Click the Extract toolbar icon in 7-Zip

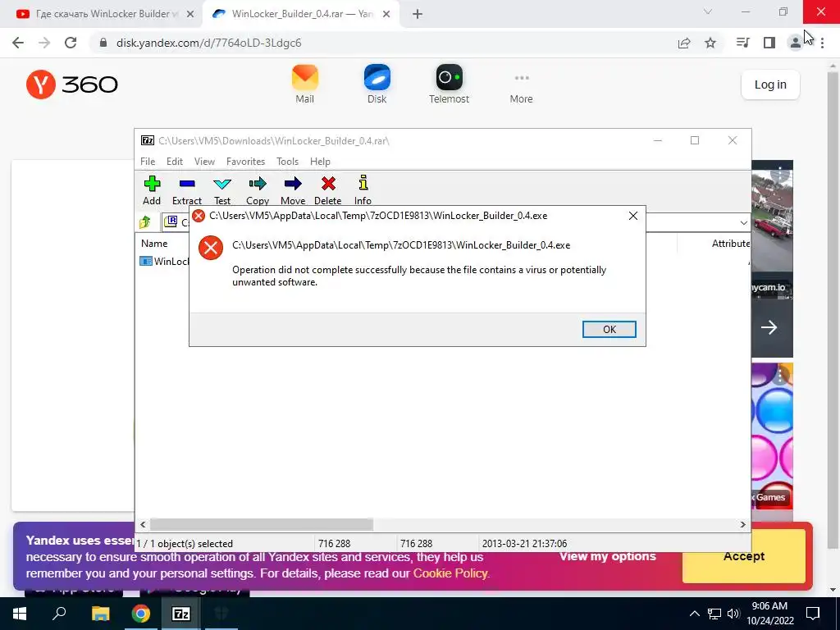[186, 190]
